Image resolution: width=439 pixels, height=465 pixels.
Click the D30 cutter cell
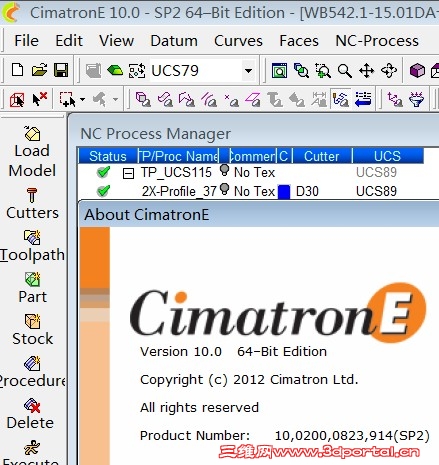tap(307, 191)
